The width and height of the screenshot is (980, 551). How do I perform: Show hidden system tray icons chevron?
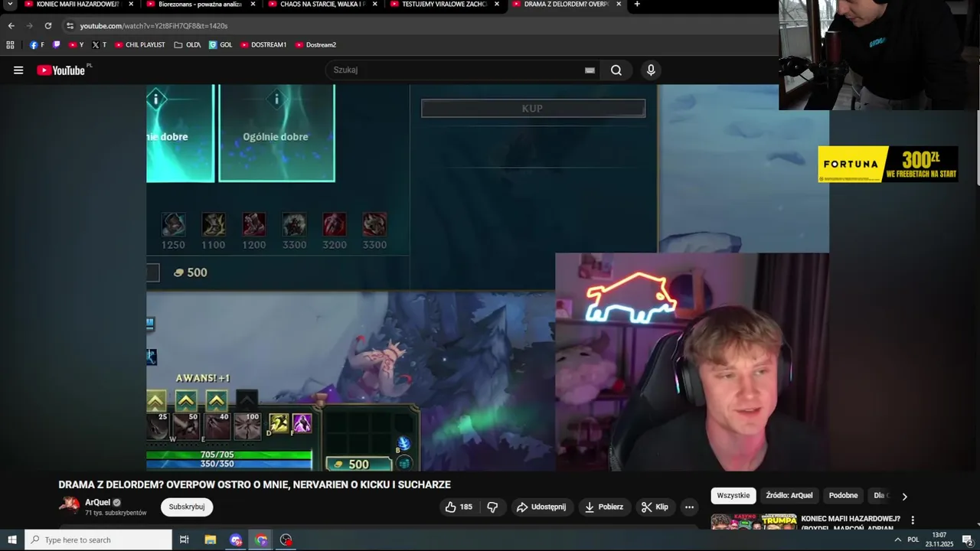897,540
